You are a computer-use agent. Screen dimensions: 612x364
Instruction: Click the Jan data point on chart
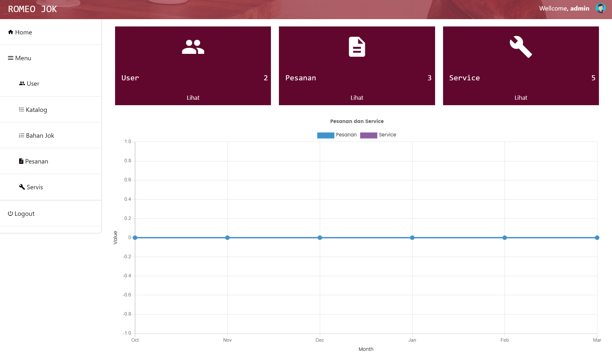click(412, 238)
